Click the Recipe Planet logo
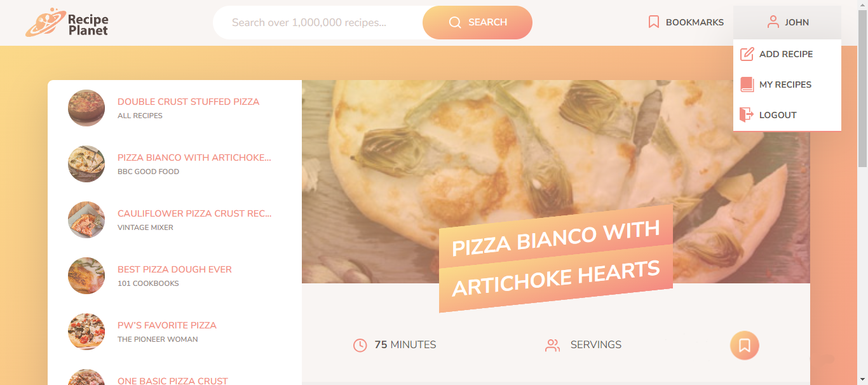Image resolution: width=868 pixels, height=385 pixels. (x=67, y=23)
